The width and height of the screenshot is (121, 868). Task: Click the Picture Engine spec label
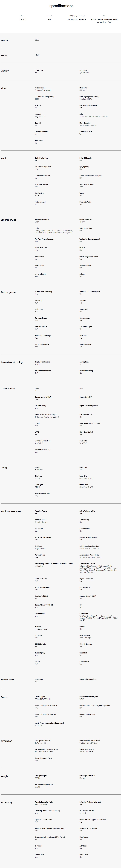click(x=40, y=88)
